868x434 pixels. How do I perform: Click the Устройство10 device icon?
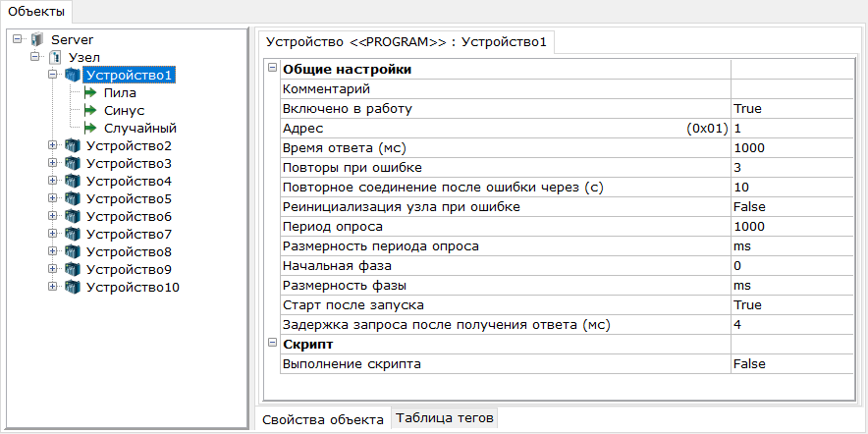[x=73, y=288]
